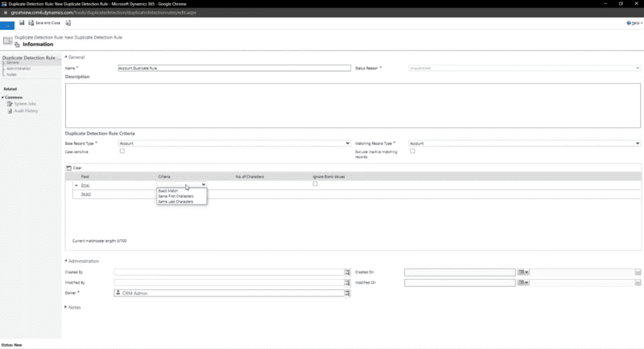644x349 pixels.
Task: Click the Ignore Blank Values column header
Action: [x=329, y=177]
